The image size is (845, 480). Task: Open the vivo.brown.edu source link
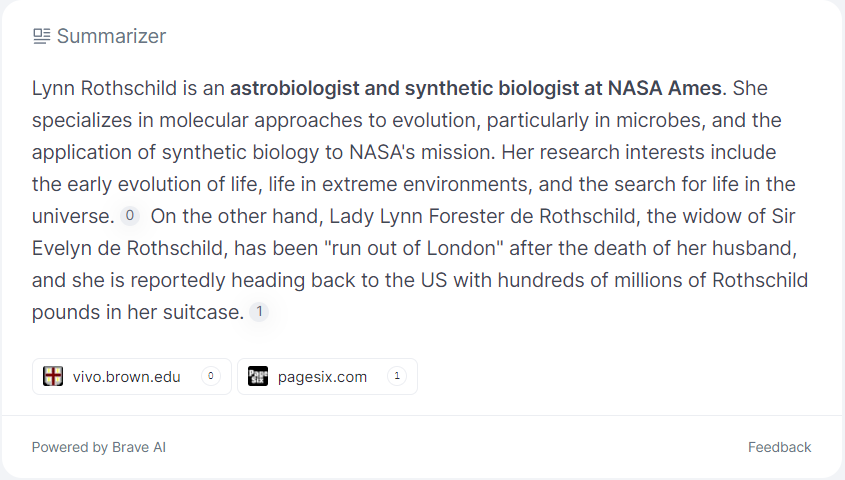[132, 377]
